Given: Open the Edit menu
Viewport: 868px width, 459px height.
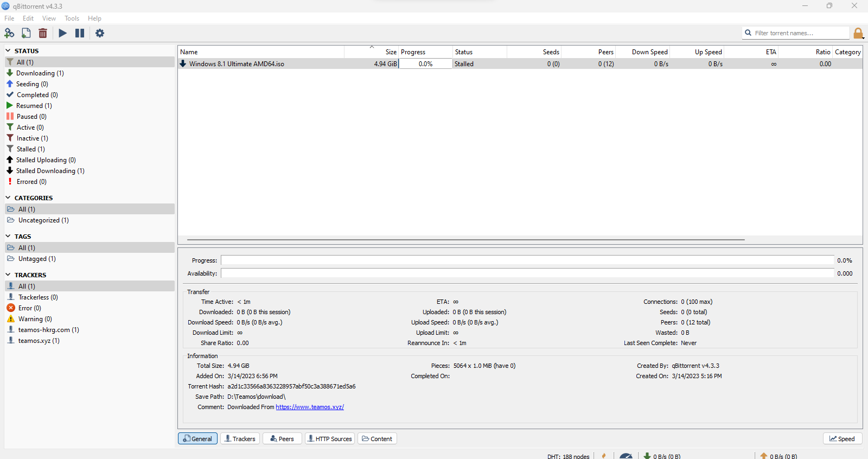Looking at the screenshot, I should coord(28,18).
